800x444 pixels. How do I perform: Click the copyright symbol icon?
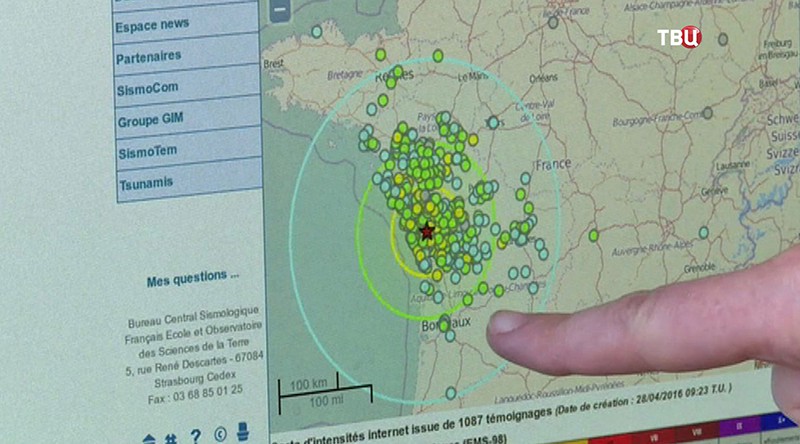tap(220, 434)
